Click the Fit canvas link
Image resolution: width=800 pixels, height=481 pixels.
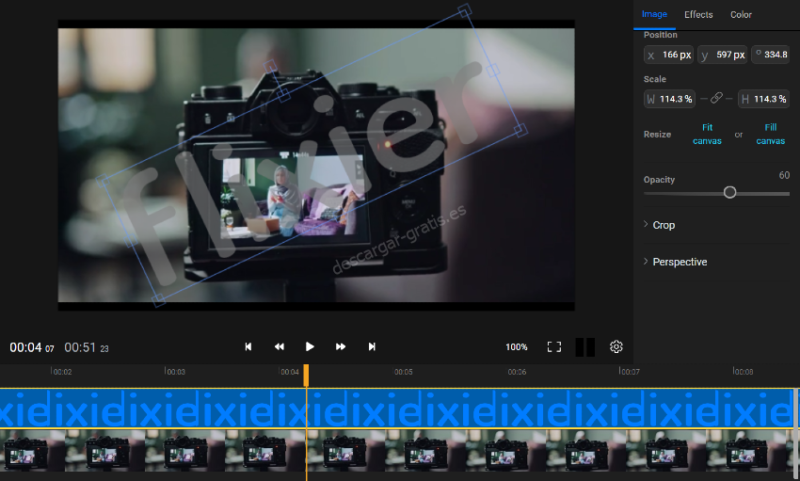[x=707, y=134]
